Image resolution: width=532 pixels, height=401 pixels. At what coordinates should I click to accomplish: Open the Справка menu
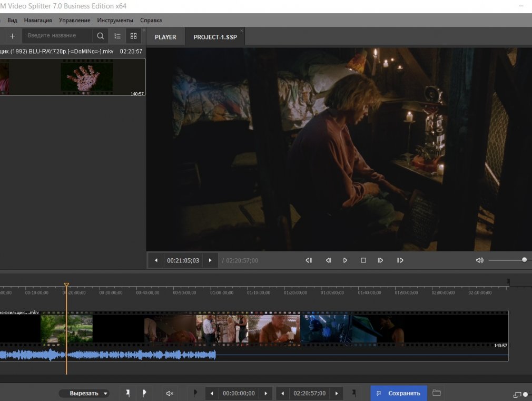click(x=151, y=21)
